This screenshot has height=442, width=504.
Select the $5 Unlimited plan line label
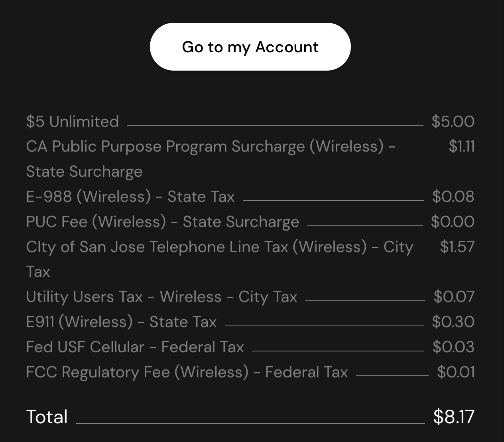(x=73, y=122)
